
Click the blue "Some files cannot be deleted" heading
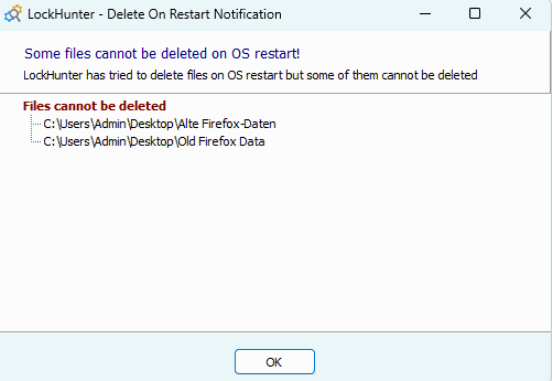162,54
